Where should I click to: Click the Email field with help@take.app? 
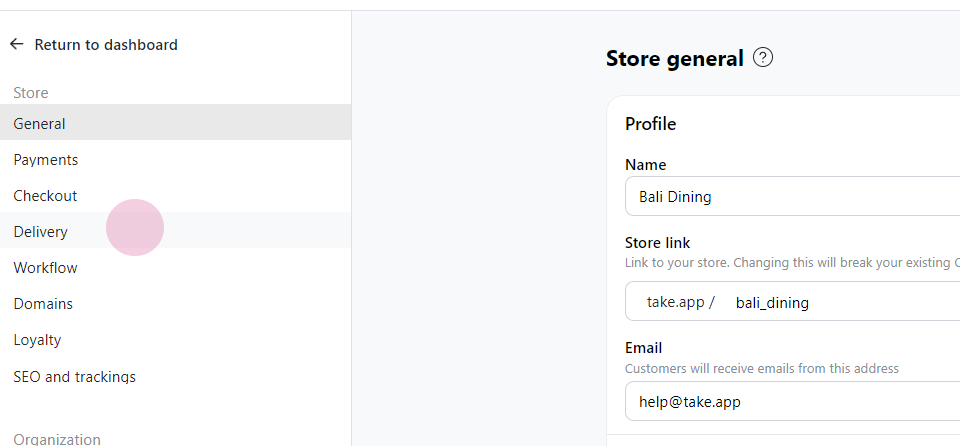point(792,402)
